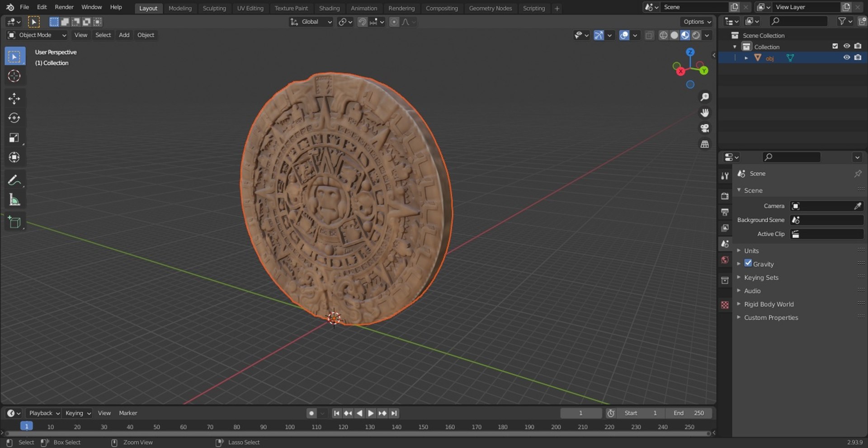Open the Texture properties tab
This screenshot has height=448, width=868.
(x=725, y=305)
